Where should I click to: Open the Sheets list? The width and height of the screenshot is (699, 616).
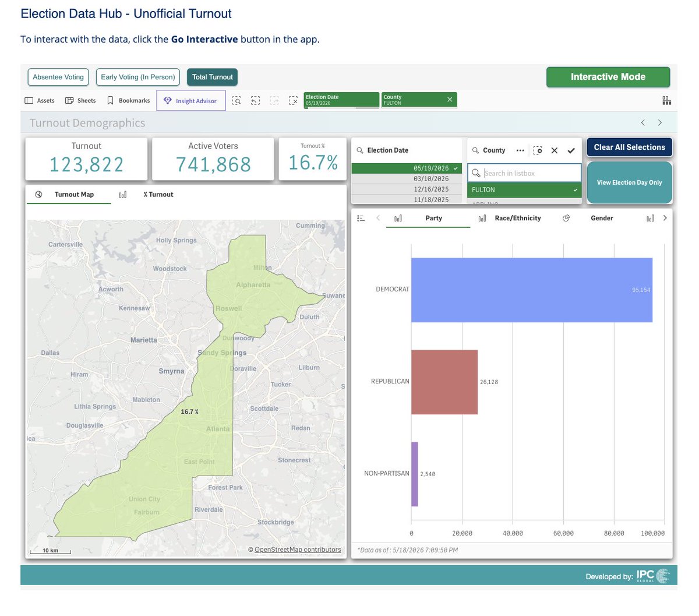pos(80,100)
